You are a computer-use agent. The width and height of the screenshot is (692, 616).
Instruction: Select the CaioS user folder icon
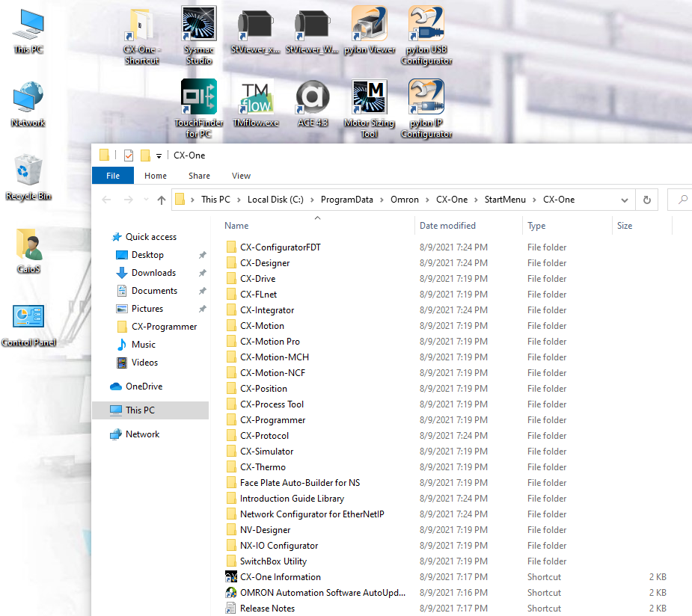coord(28,250)
